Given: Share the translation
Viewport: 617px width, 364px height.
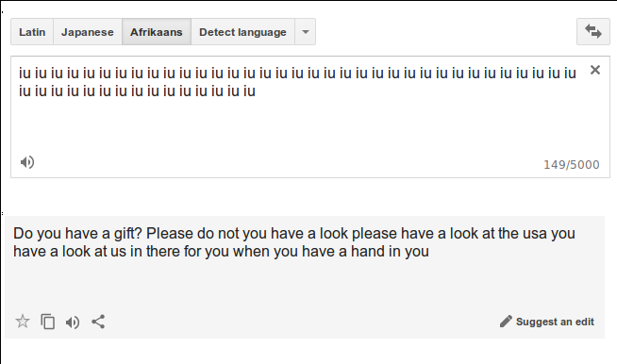Looking at the screenshot, I should pyautogui.click(x=98, y=322).
